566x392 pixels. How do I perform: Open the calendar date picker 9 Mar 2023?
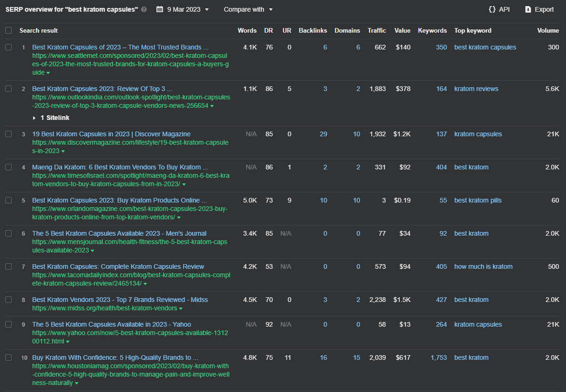coord(183,9)
